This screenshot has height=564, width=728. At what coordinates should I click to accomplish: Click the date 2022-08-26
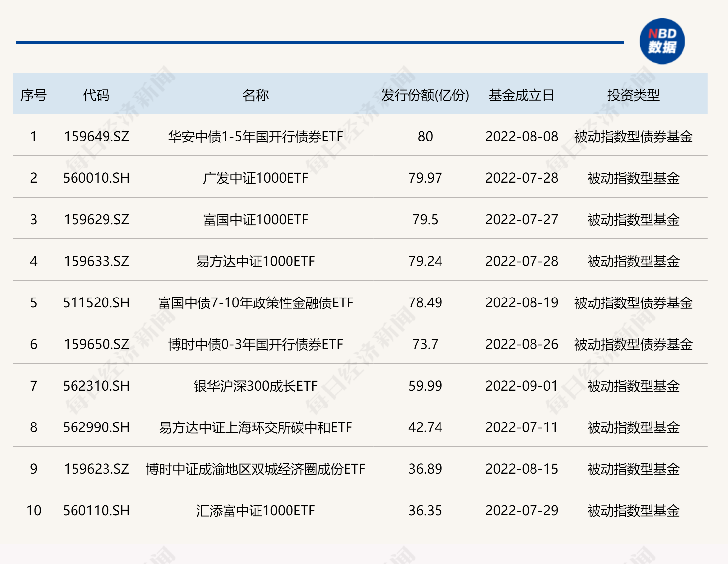pos(522,344)
